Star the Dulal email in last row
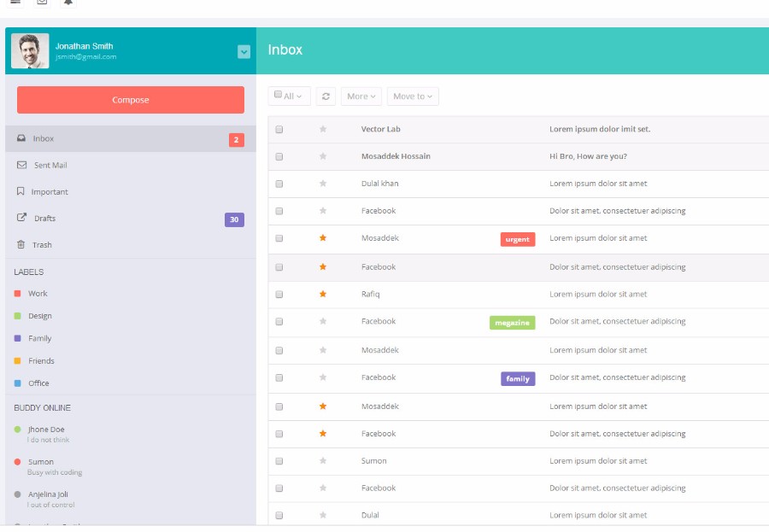The height and width of the screenshot is (532, 769). click(x=323, y=515)
